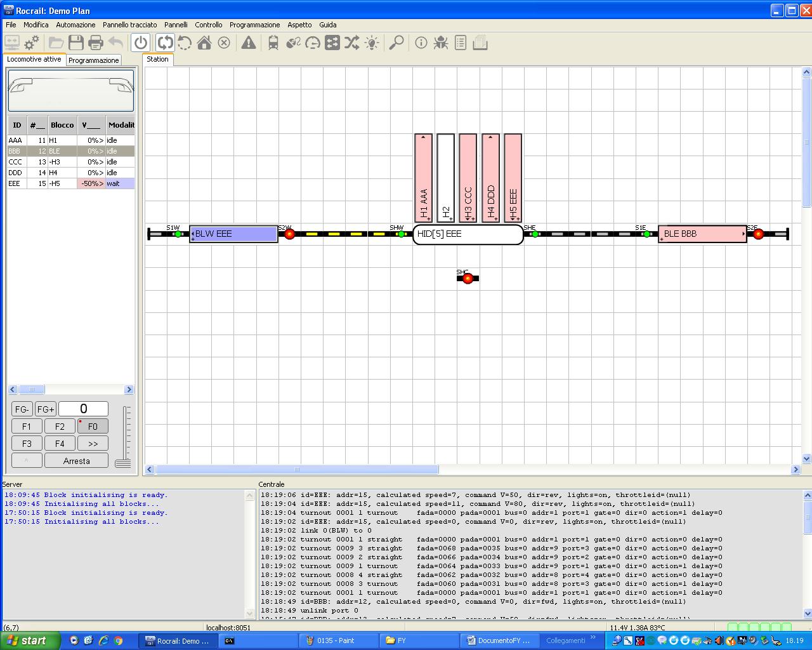Click the Arresta stop button
The width and height of the screenshot is (812, 650).
(x=76, y=461)
